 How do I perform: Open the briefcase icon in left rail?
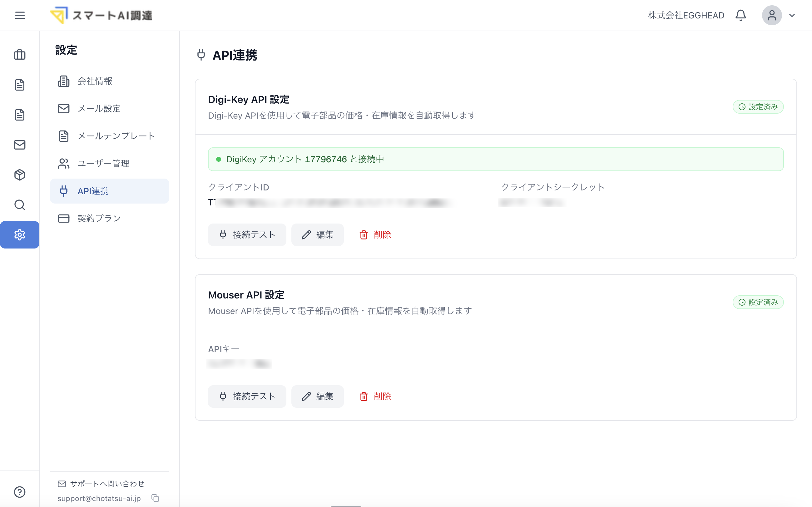click(x=20, y=55)
